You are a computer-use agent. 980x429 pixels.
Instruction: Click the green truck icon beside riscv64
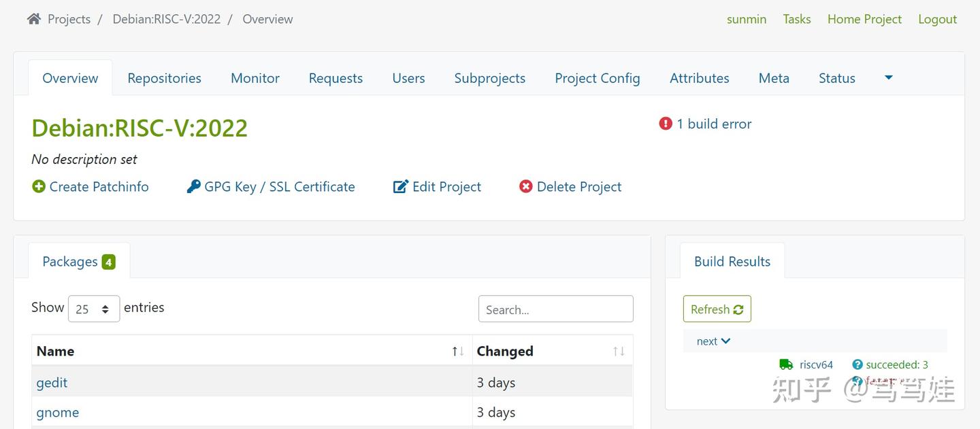786,364
